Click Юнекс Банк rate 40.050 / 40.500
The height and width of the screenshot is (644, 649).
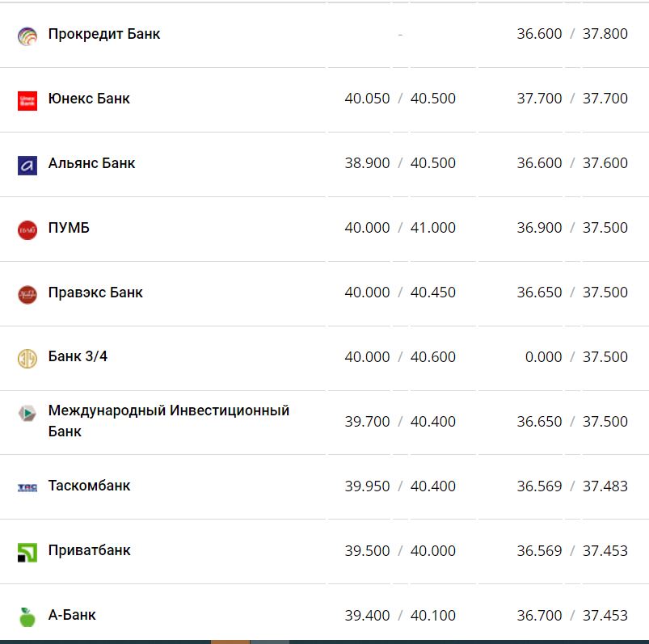click(399, 99)
